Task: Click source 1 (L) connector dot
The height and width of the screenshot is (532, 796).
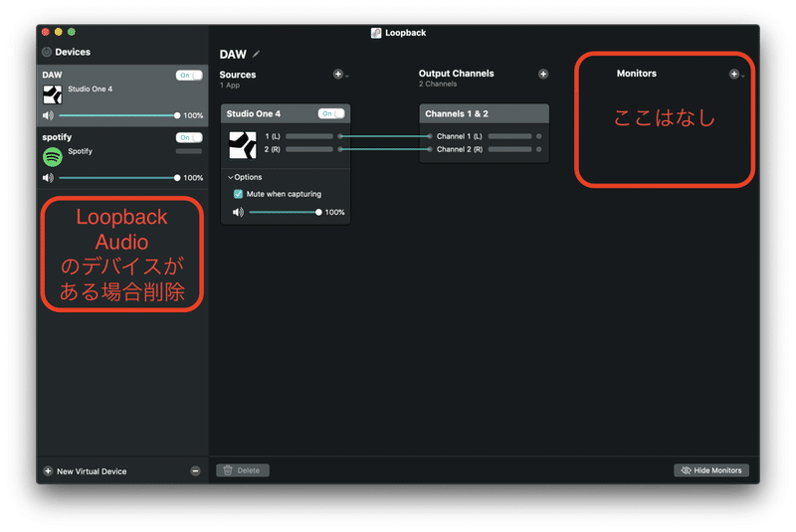Action: click(340, 136)
